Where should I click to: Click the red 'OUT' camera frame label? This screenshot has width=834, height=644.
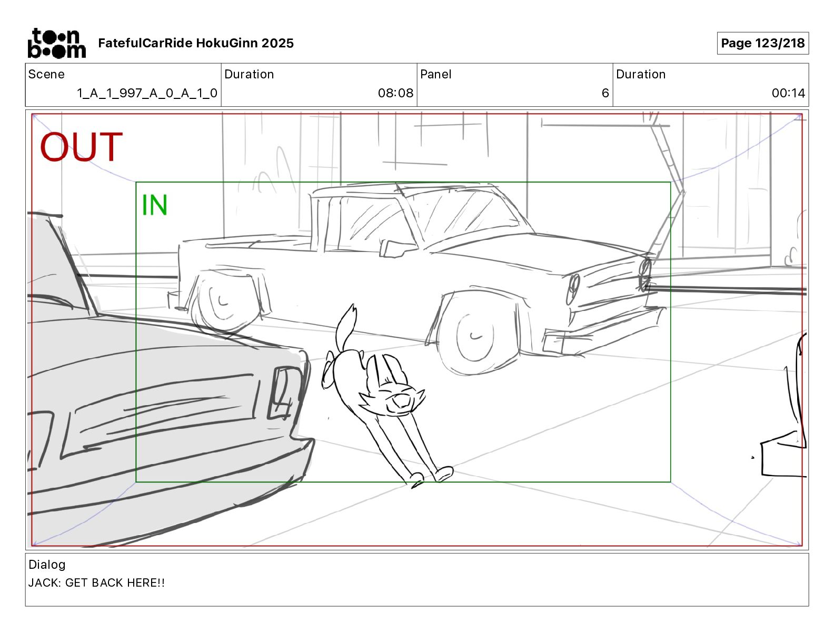[x=82, y=147]
